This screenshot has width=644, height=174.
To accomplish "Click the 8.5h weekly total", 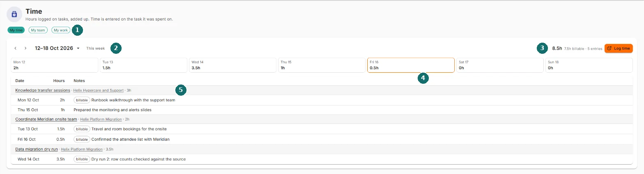I will (557, 48).
